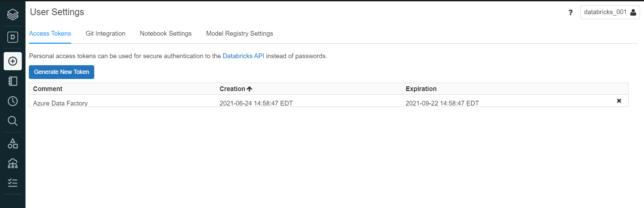Open the Data Science workspace switcher icon
The height and width of the screenshot is (208, 644).
(x=13, y=37)
